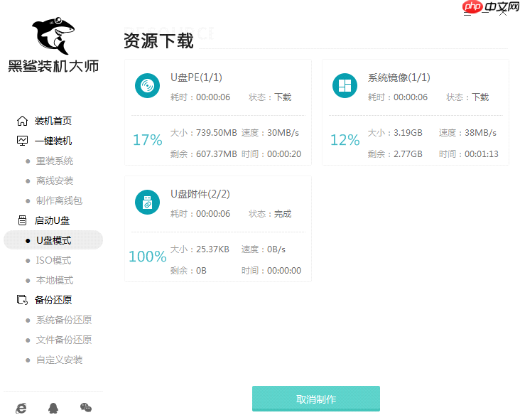
Task: Switch to 本地模式
Action: 55,280
